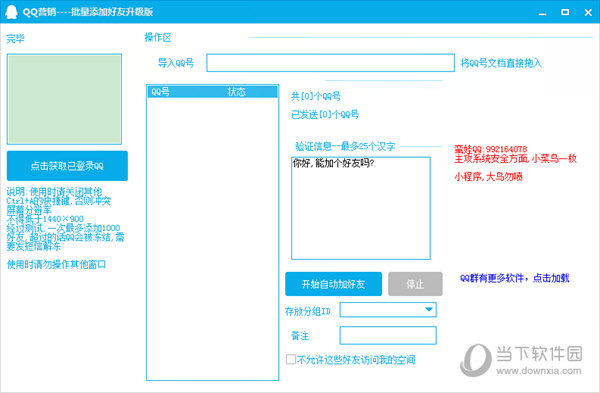
Task: Click 点击获取已登录QQ button
Action: (x=67, y=166)
